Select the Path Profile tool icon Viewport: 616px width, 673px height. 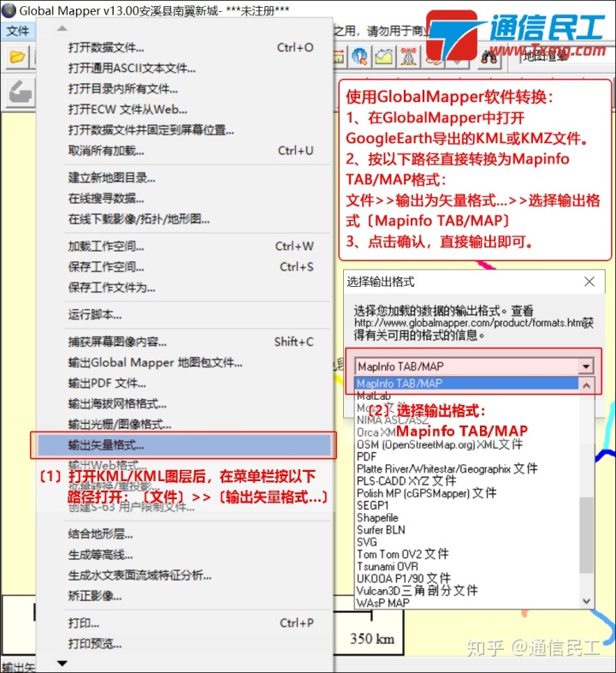tap(384, 57)
